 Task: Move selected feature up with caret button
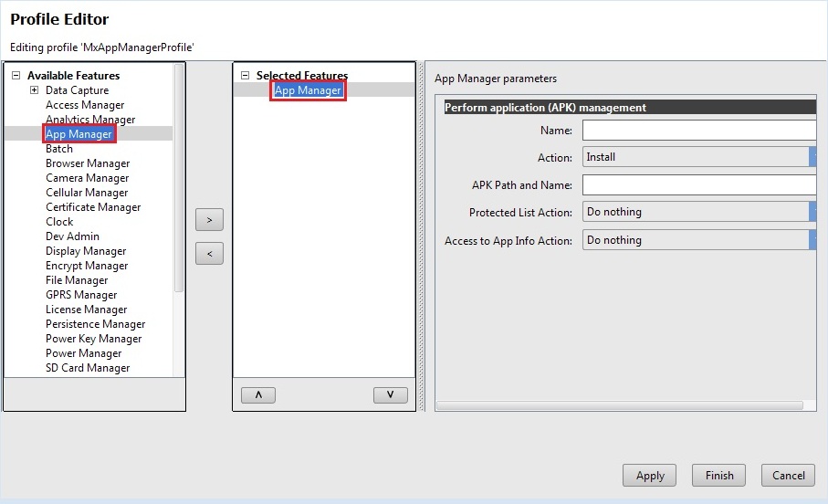(x=257, y=395)
